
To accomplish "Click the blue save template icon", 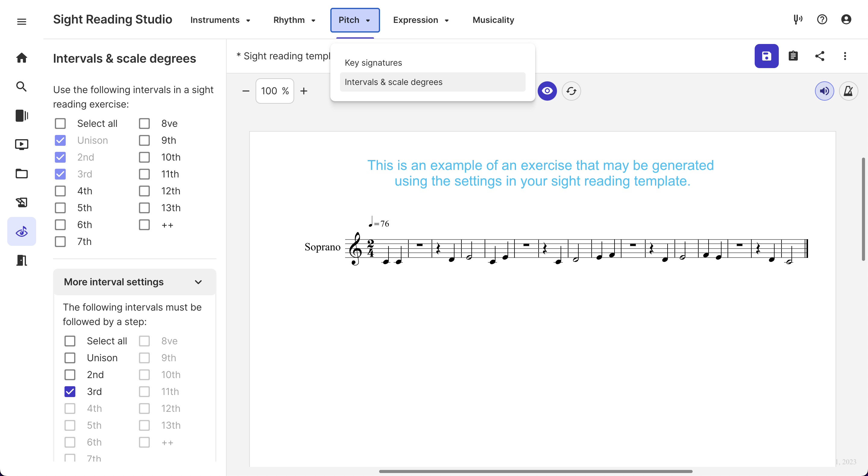I will point(766,56).
